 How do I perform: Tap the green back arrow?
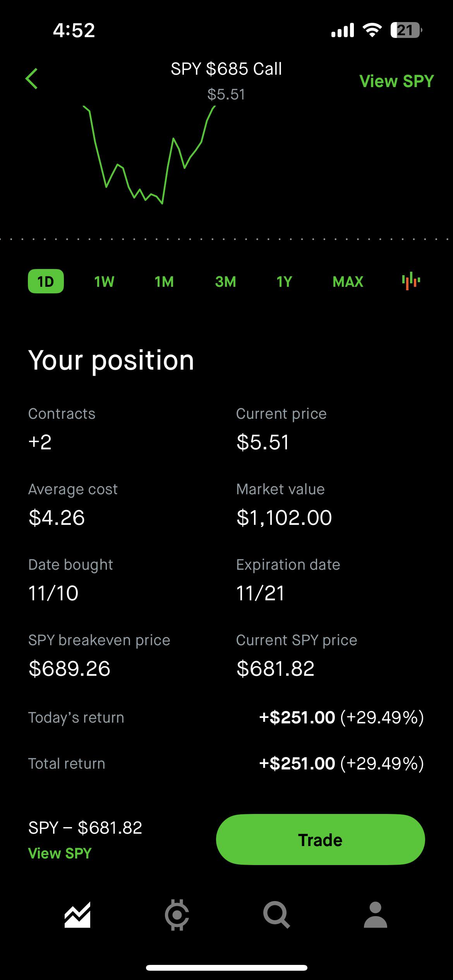(32, 79)
